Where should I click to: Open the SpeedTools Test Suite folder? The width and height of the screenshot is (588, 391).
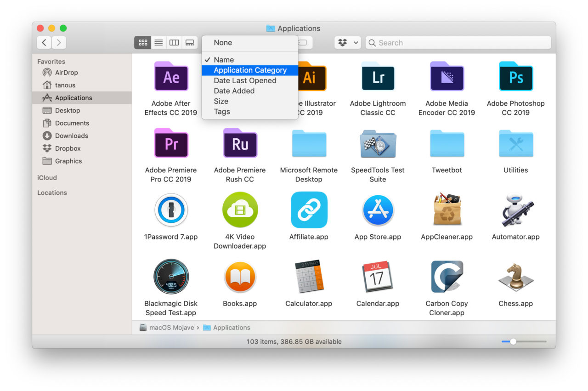click(378, 143)
